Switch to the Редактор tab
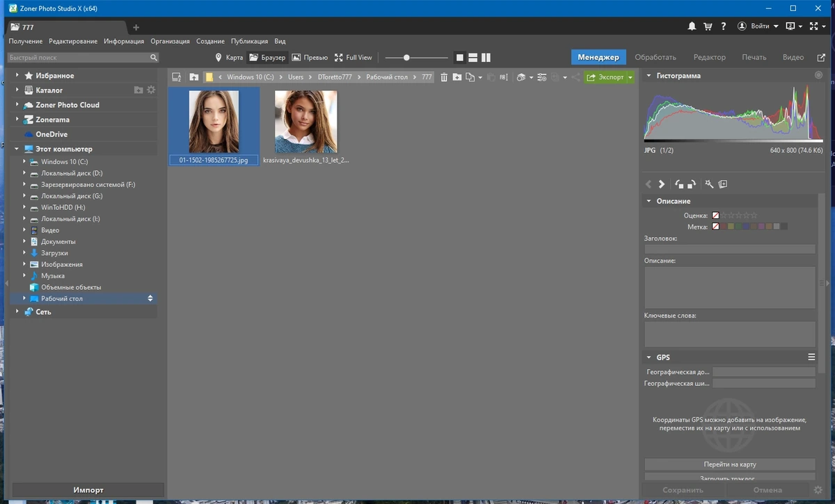 coord(709,57)
